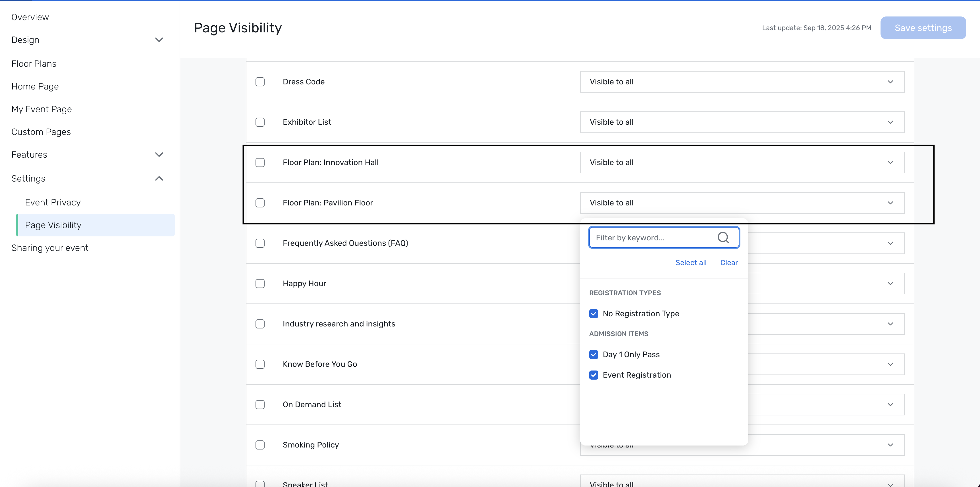The image size is (980, 487).
Task: Click the Happy Hour row dropdown chevron
Action: (x=890, y=284)
